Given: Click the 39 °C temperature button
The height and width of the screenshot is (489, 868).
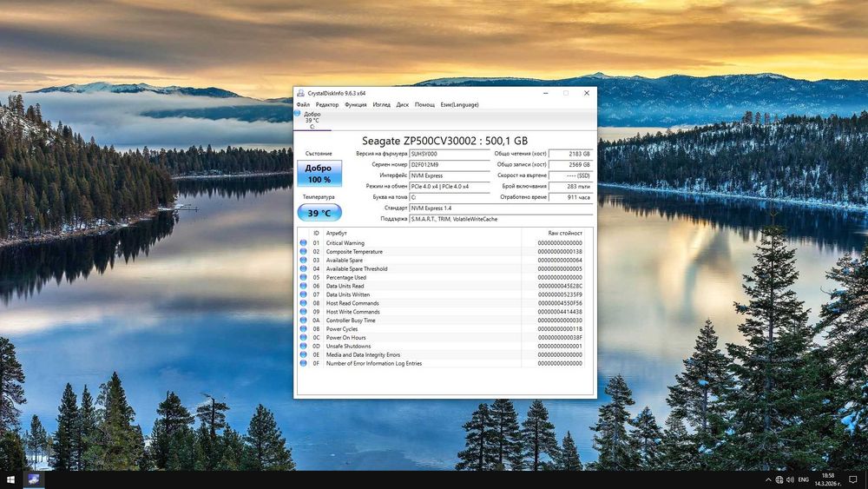Looking at the screenshot, I should point(319,213).
